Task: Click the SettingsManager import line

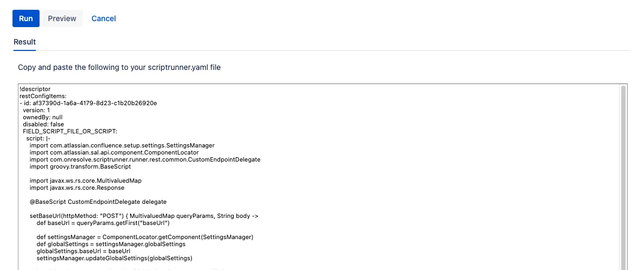Action: click(122, 145)
